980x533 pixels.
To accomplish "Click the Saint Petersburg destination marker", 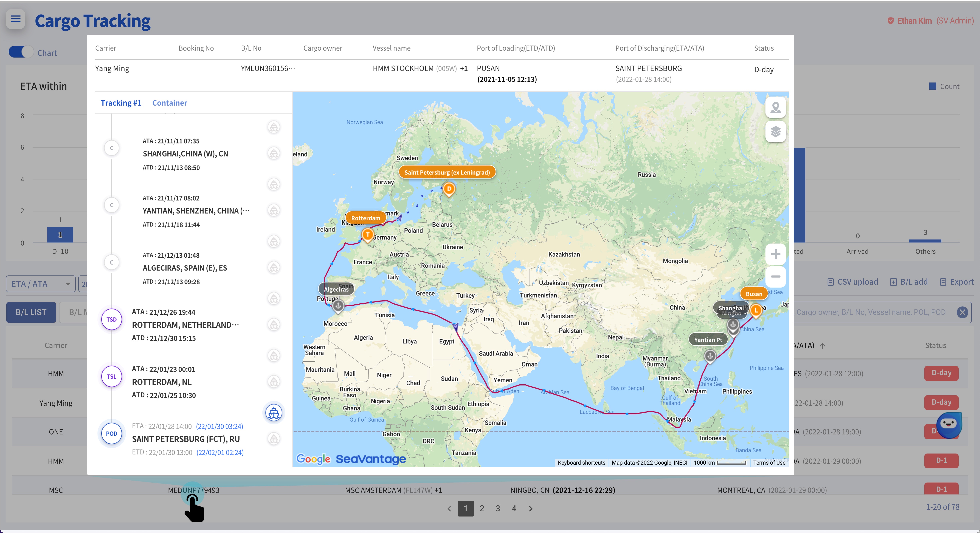I will tap(449, 189).
